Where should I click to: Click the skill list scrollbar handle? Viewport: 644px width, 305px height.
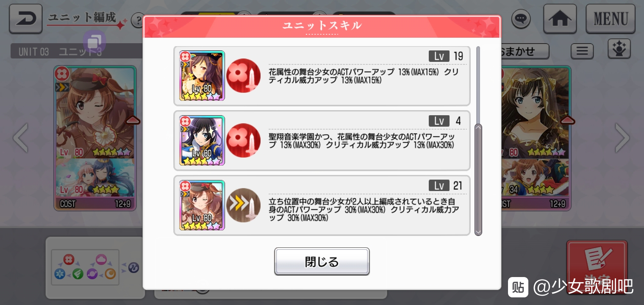(478, 180)
